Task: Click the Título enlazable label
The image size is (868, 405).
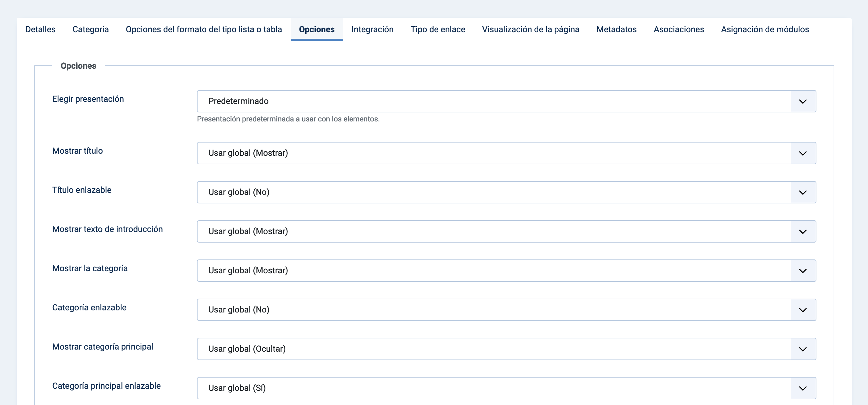Action: coord(81,190)
